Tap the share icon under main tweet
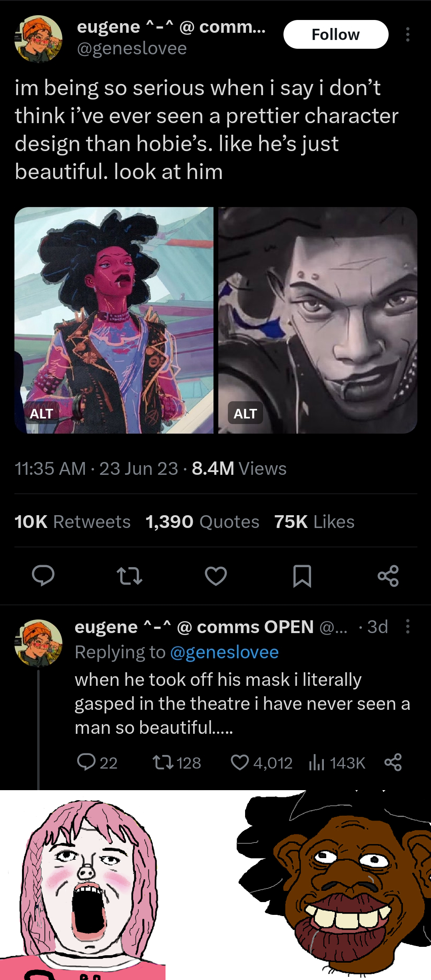This screenshot has width=431, height=980. 388,576
